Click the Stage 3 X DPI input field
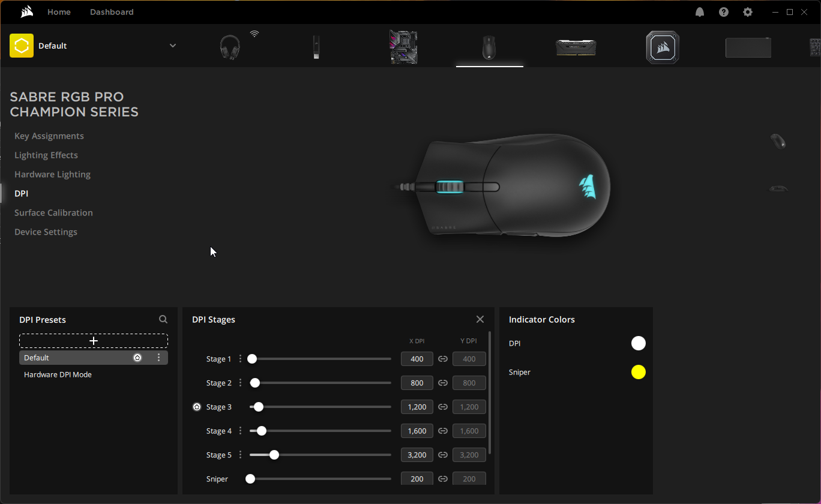The height and width of the screenshot is (504, 821). [417, 407]
